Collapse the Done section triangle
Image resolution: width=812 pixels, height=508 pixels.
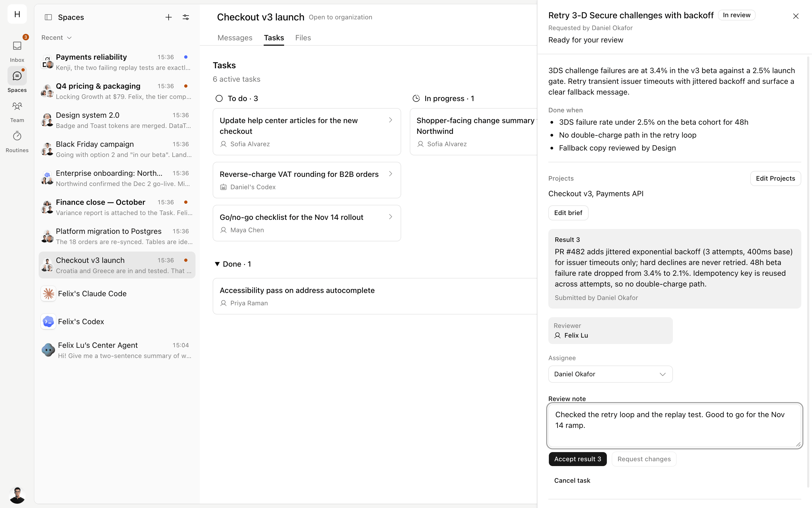217,264
